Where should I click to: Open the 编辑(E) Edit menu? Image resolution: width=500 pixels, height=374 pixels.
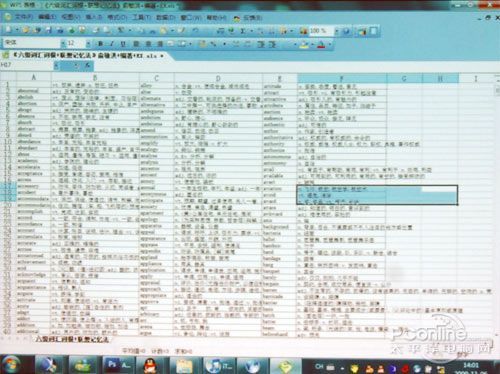[47, 17]
